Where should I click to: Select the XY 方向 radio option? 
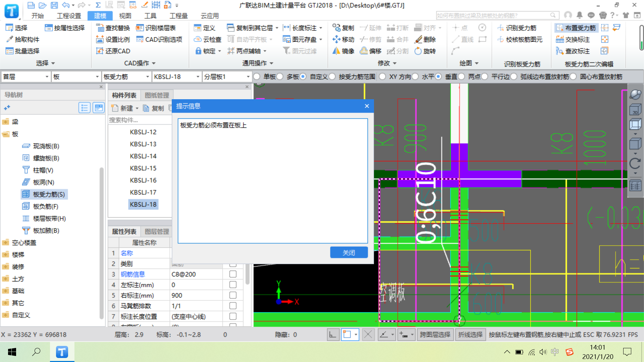pyautogui.click(x=382, y=77)
